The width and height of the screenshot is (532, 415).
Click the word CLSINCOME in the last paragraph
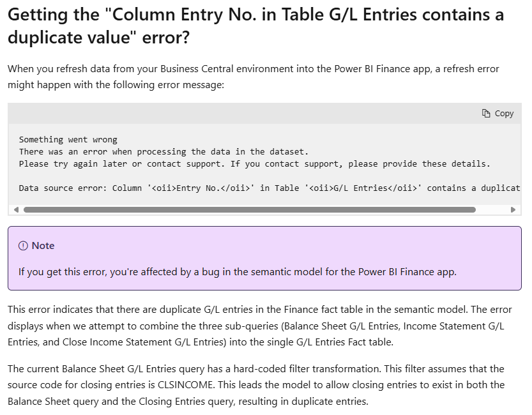185,385
